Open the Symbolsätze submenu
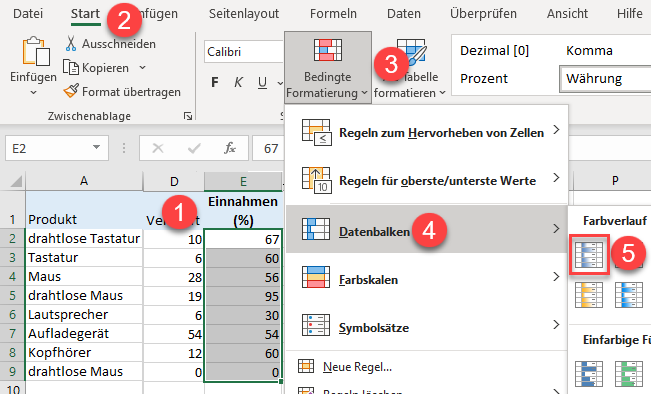This screenshot has width=651, height=394. coord(427,326)
